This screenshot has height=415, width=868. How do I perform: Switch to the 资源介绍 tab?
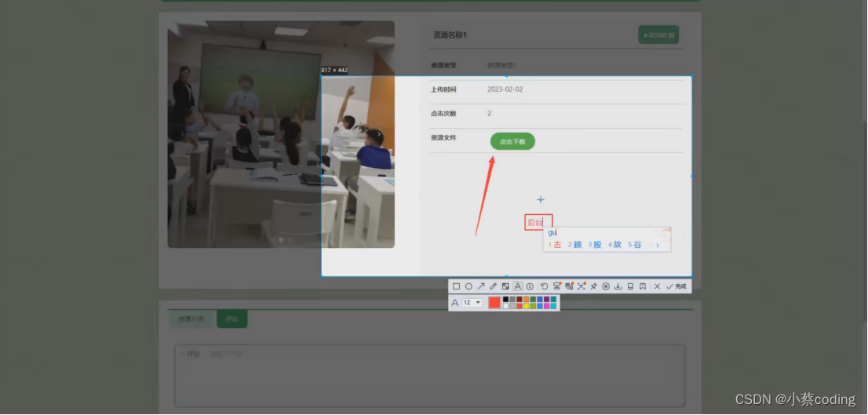point(191,319)
